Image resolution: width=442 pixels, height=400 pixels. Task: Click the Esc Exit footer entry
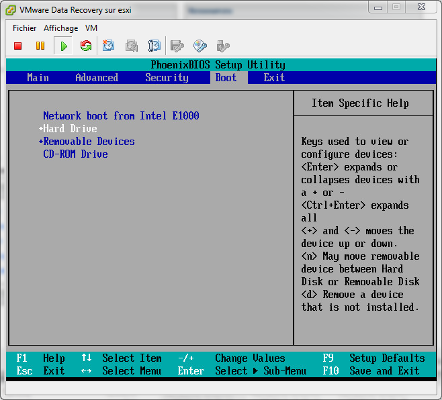pos(41,371)
